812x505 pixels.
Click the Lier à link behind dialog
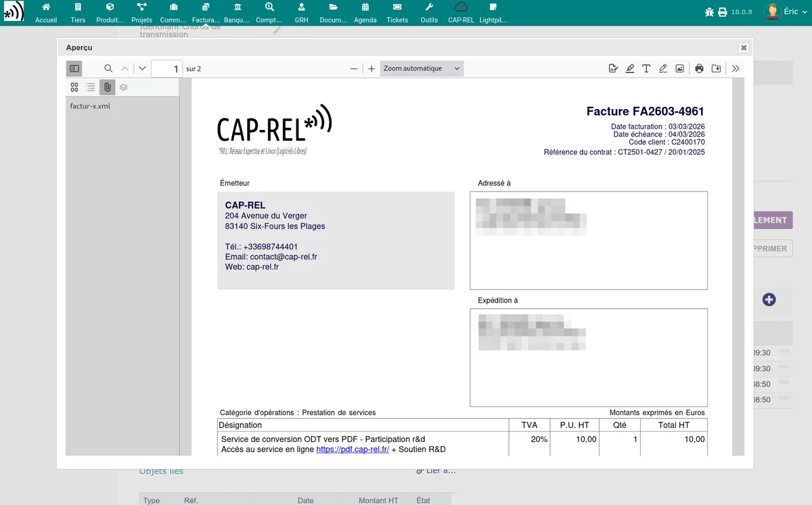pos(436,471)
